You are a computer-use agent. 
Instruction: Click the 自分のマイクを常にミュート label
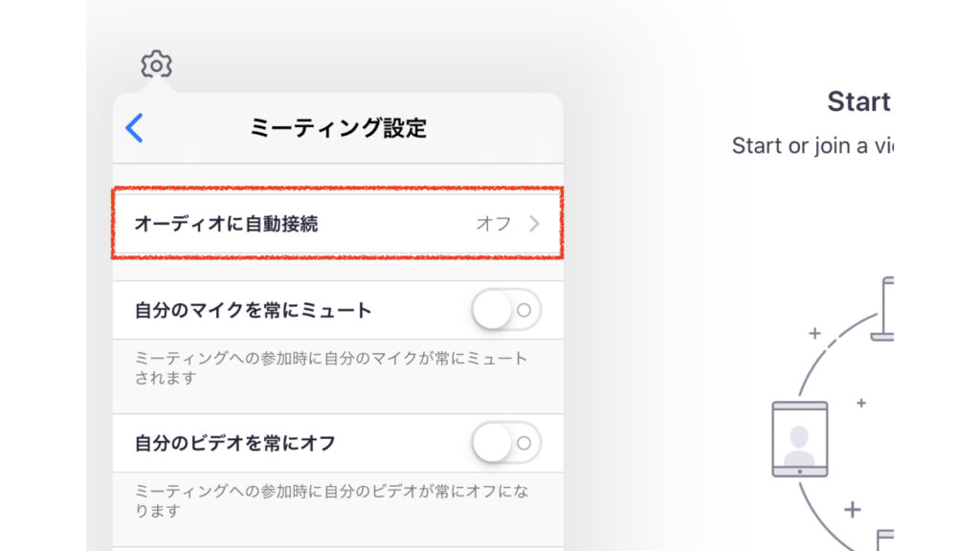253,310
